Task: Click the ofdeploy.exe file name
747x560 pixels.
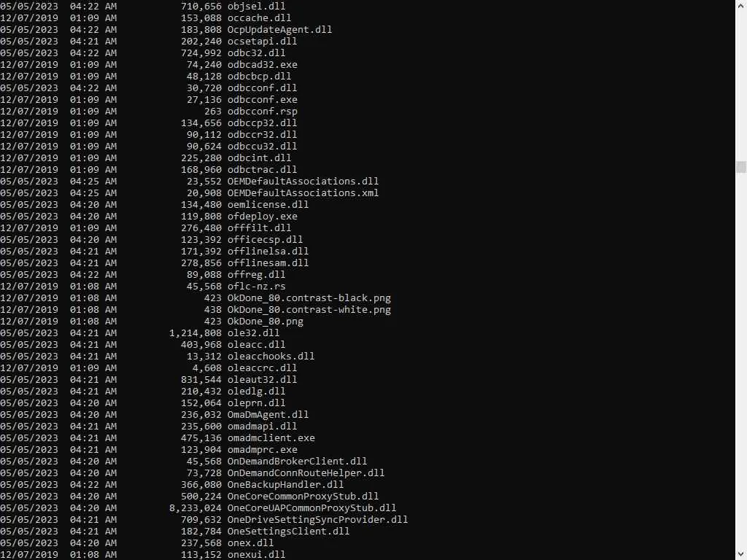Action: [262, 217]
